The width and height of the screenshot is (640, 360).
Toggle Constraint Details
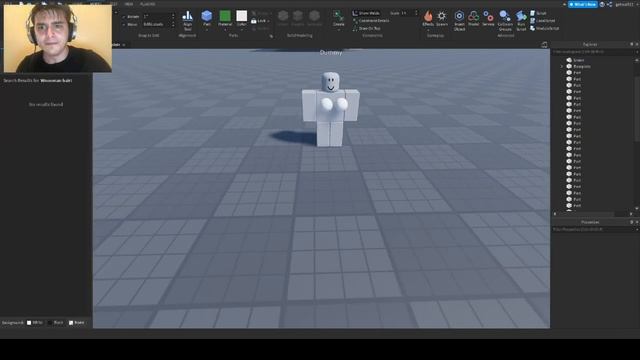pyautogui.click(x=371, y=21)
